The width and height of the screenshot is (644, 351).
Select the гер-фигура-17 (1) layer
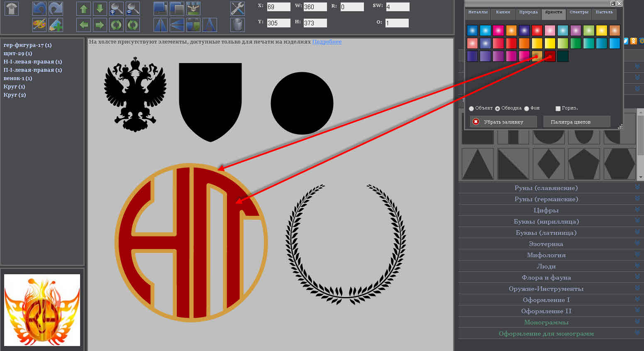click(28, 45)
